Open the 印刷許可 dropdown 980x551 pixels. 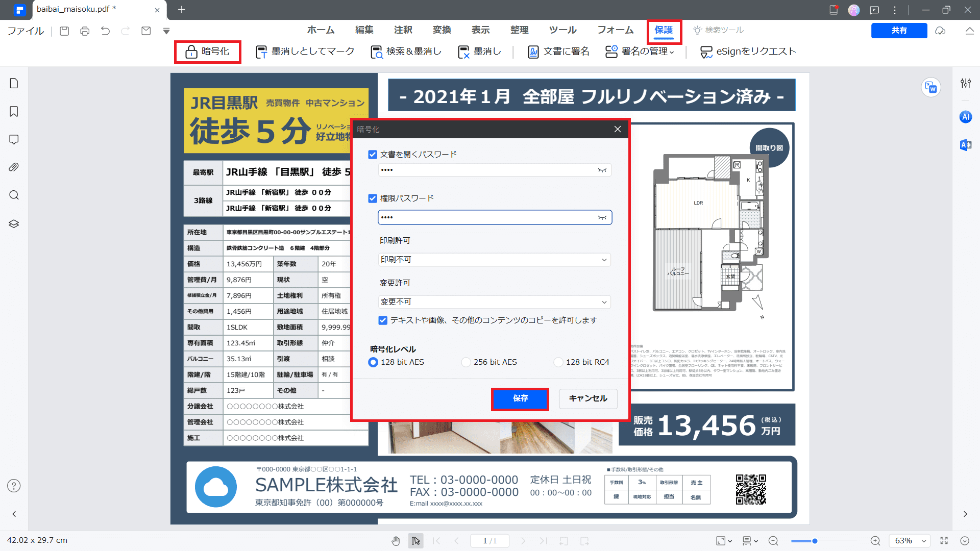tap(495, 260)
